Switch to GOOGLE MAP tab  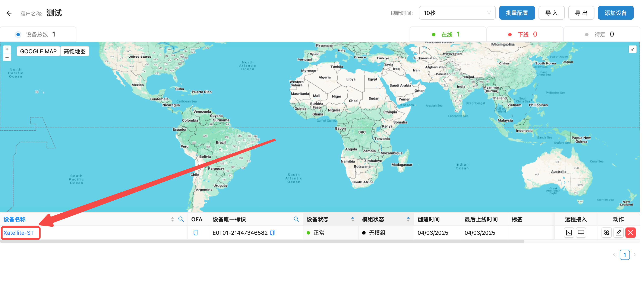click(38, 51)
